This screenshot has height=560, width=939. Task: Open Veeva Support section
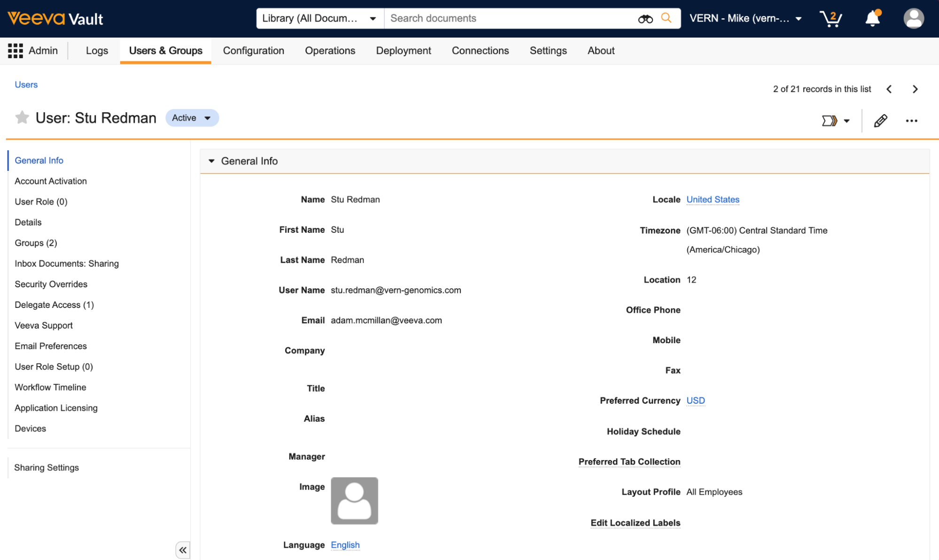click(x=44, y=326)
